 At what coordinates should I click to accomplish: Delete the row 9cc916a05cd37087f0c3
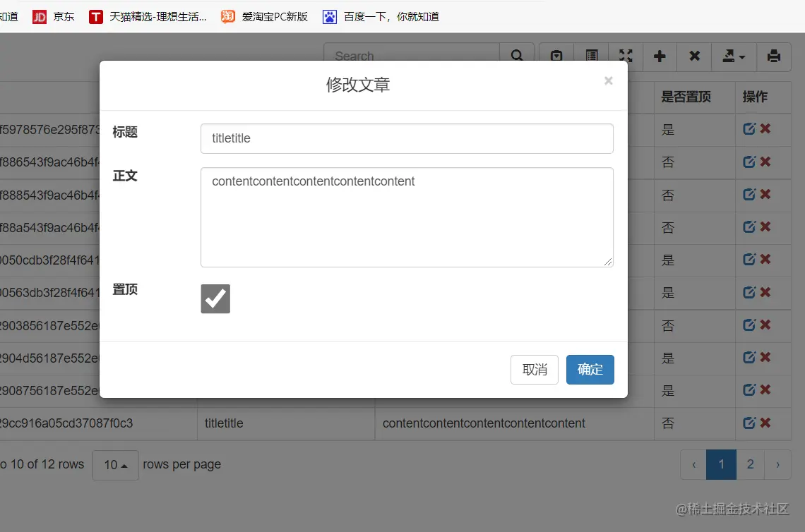[x=765, y=423]
